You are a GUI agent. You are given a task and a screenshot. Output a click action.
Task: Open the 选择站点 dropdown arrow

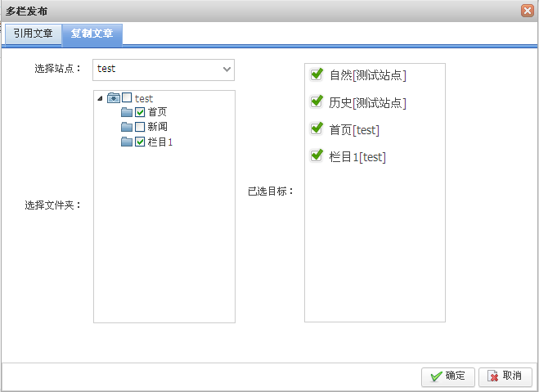click(x=227, y=70)
